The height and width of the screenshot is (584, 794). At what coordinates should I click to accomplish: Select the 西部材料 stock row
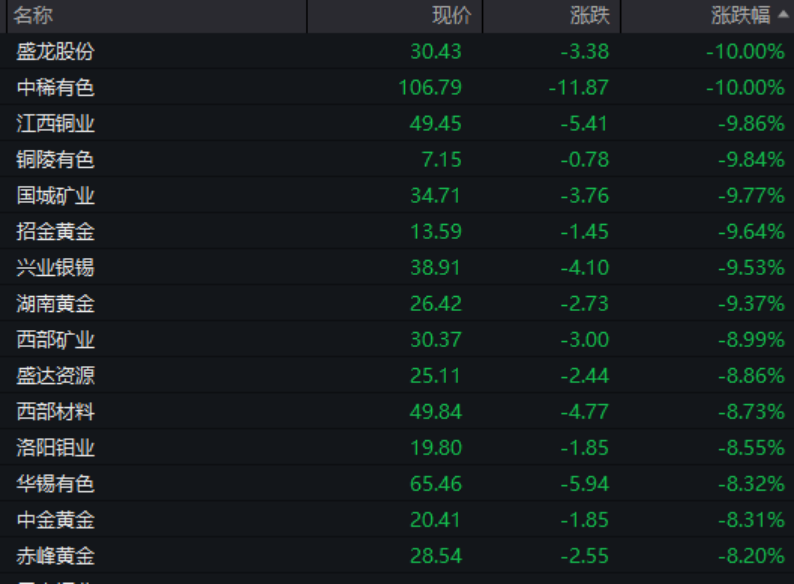click(x=397, y=412)
